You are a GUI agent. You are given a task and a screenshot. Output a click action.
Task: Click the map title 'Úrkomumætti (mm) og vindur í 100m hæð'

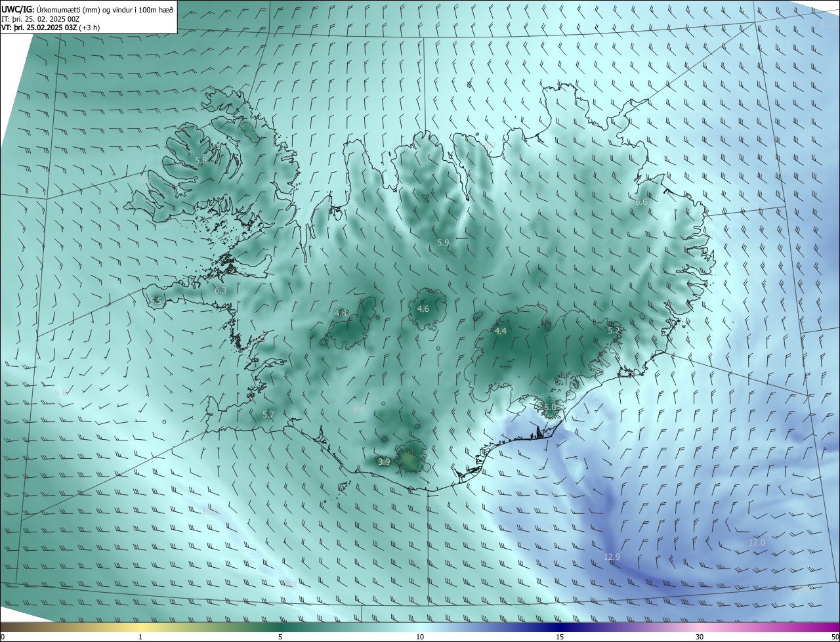click(x=105, y=9)
